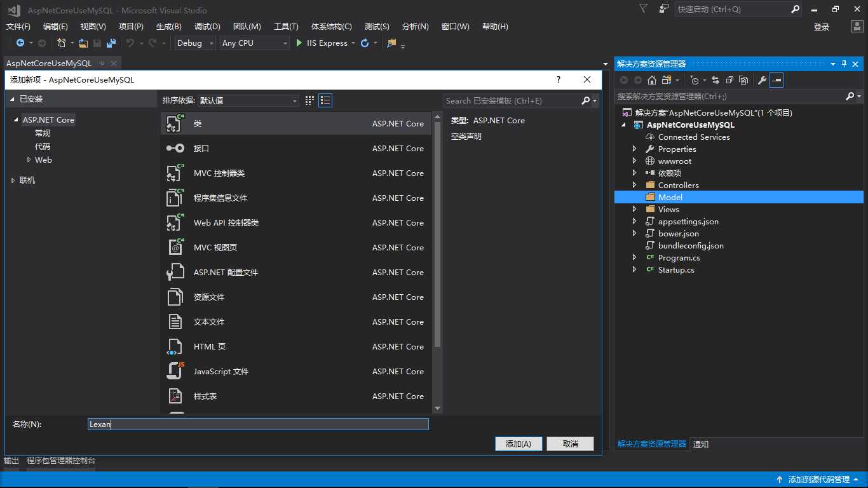Select the Web API 控制器类 template
The width and height of the screenshot is (868, 488).
pos(296,222)
